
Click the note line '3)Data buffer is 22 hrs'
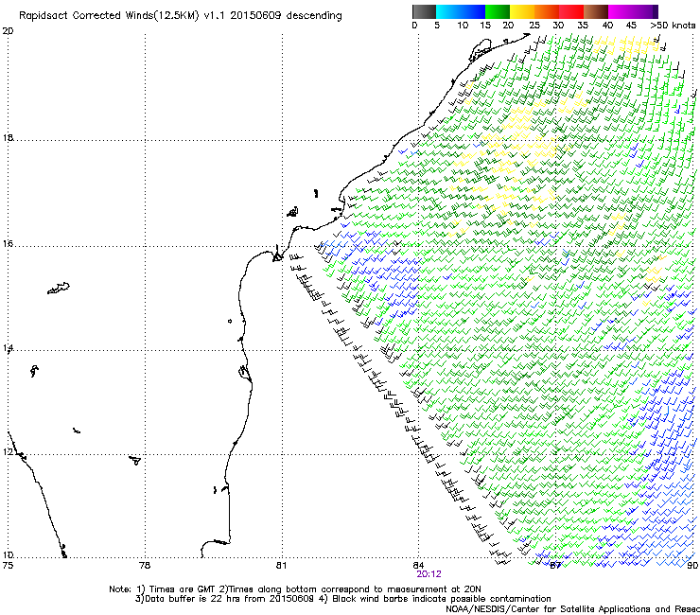click(x=342, y=599)
